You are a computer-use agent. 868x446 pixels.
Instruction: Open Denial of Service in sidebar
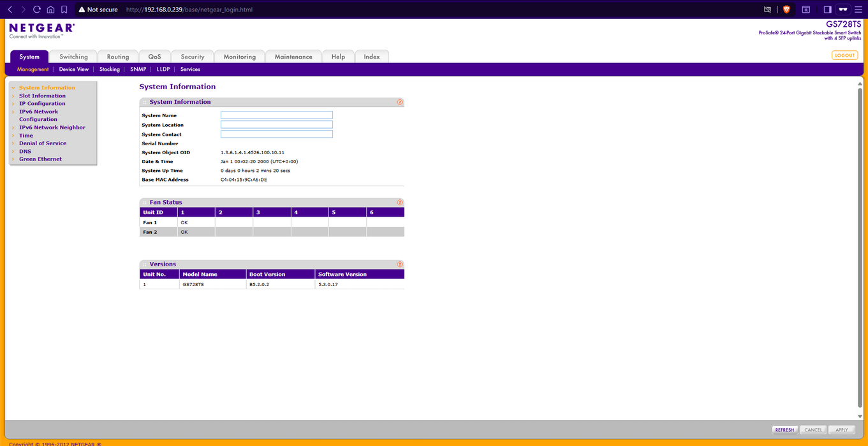pyautogui.click(x=43, y=143)
